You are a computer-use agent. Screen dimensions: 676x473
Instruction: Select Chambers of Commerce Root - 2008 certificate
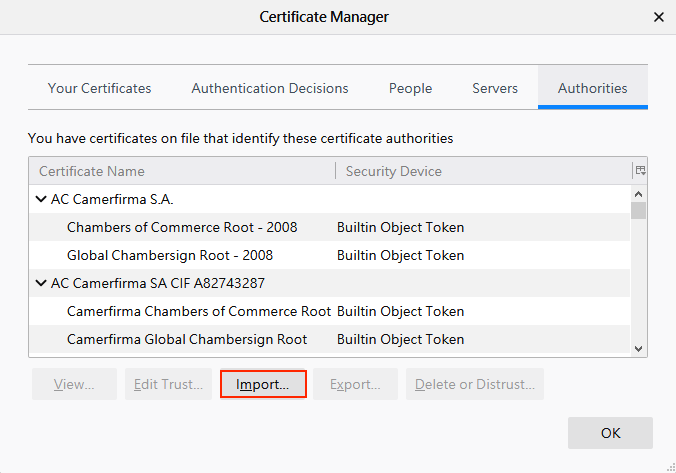coord(182,227)
